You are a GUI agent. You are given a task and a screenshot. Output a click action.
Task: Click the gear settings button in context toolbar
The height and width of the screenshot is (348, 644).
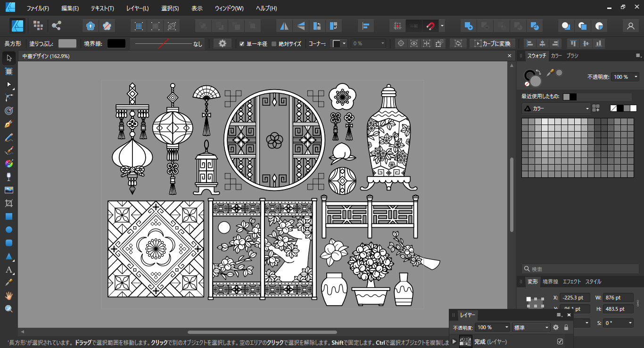223,43
